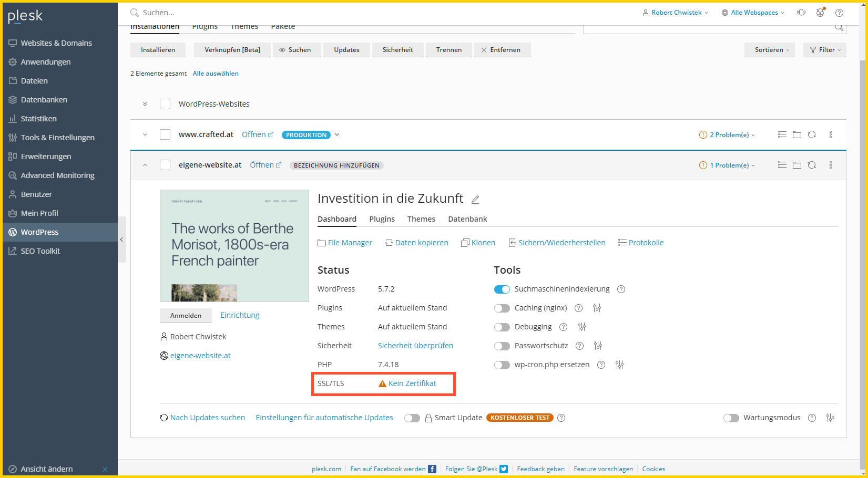Click the Installieren button
The image size is (868, 478).
point(158,50)
